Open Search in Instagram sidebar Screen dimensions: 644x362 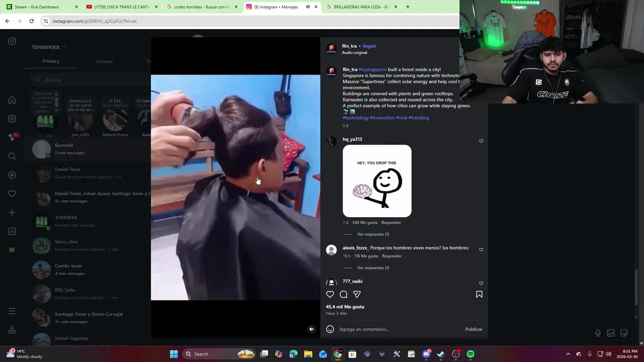pyautogui.click(x=12, y=156)
